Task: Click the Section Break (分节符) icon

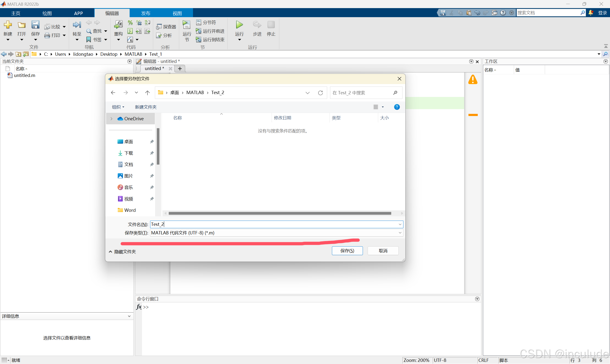Action: click(x=199, y=23)
